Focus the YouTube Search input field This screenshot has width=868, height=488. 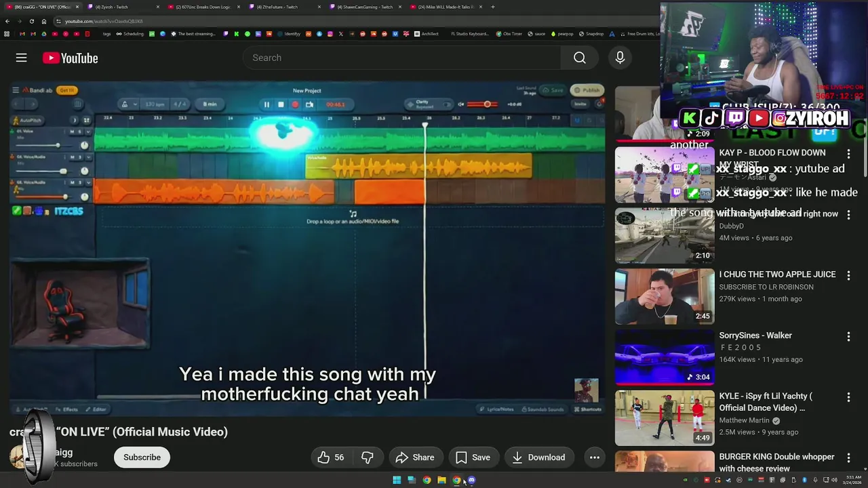402,58
